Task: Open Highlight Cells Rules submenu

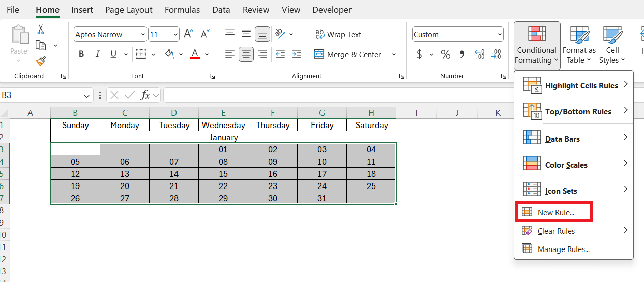Action: pyautogui.click(x=574, y=86)
